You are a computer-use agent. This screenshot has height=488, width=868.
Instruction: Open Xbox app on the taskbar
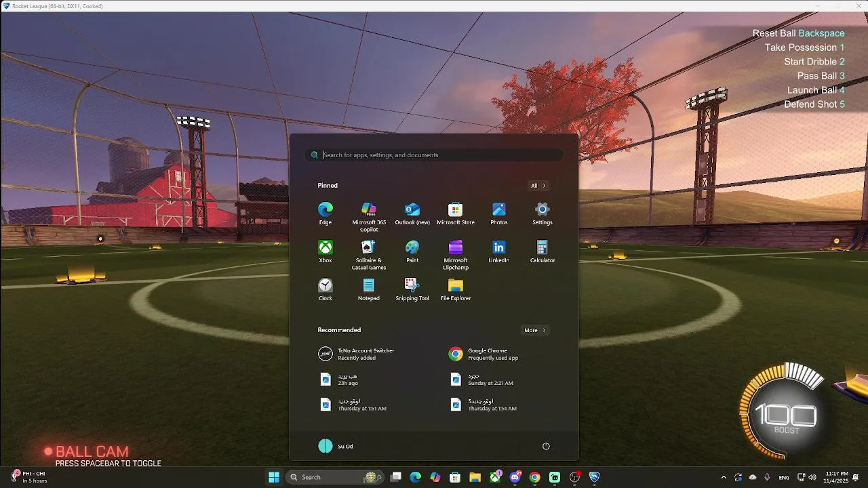pyautogui.click(x=495, y=477)
